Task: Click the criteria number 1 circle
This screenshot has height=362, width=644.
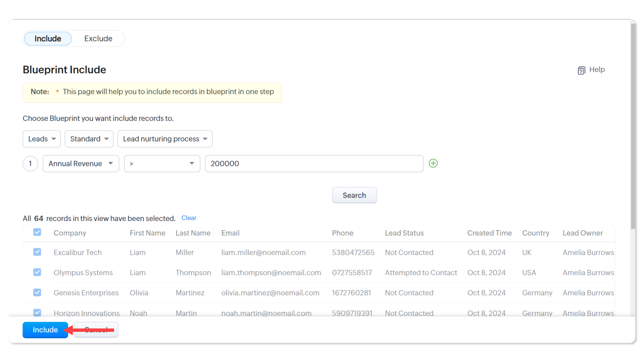Action: 30,164
